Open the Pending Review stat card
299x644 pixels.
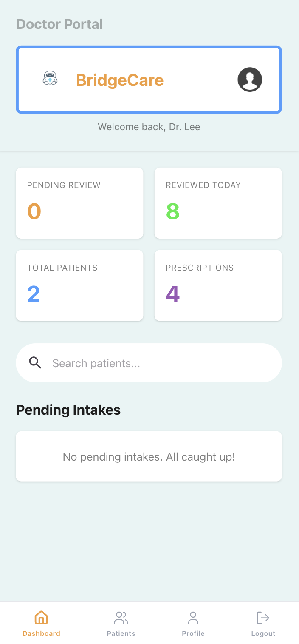point(79,203)
